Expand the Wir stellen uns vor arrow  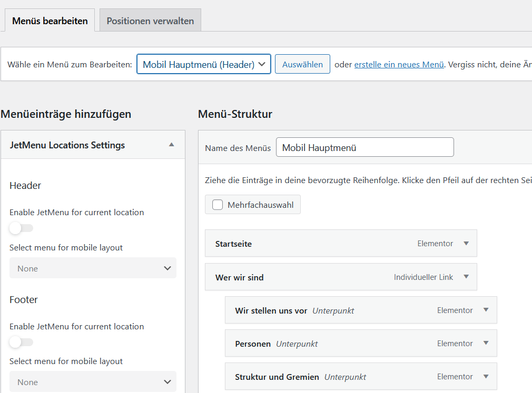(486, 310)
